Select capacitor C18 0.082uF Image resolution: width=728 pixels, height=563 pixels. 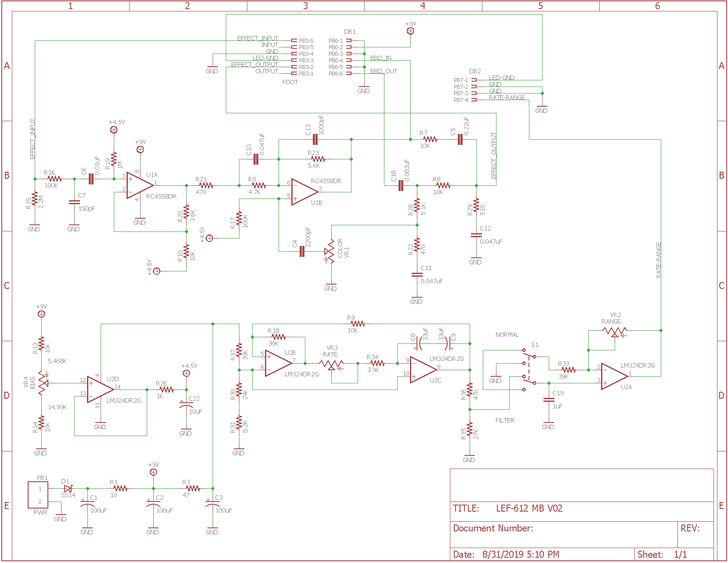400,185
